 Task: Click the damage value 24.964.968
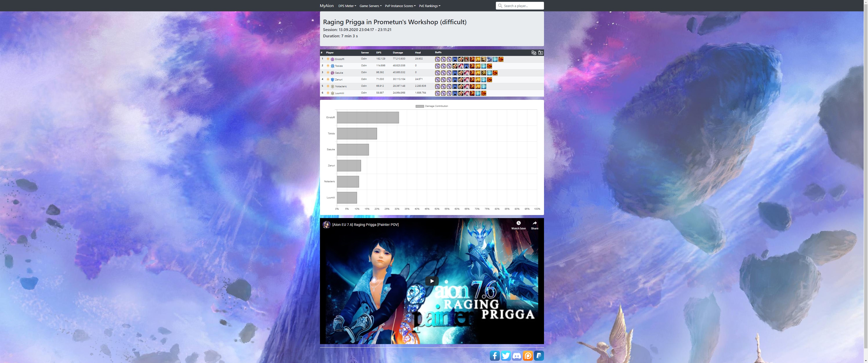pos(399,93)
